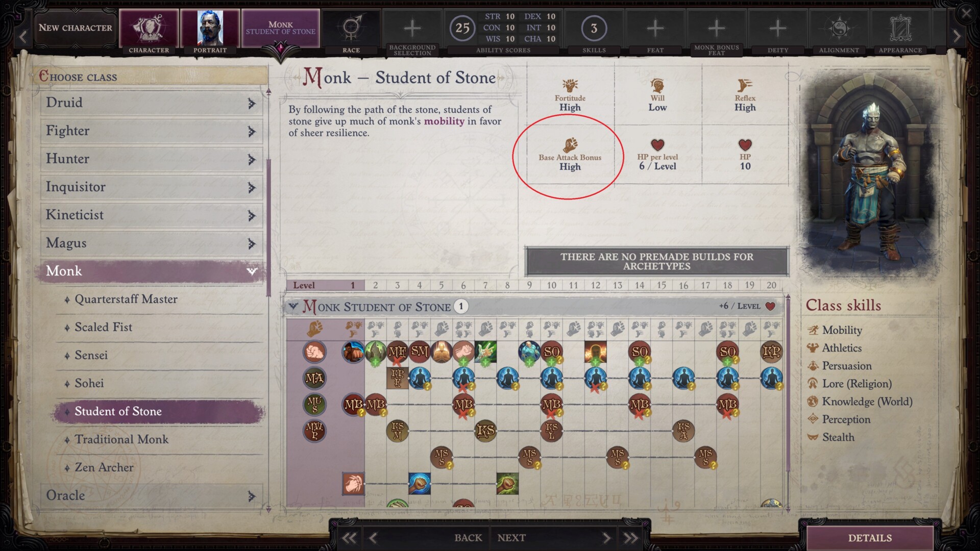Image resolution: width=980 pixels, height=551 pixels.
Task: Click the first fist icon in progression table
Action: (314, 352)
